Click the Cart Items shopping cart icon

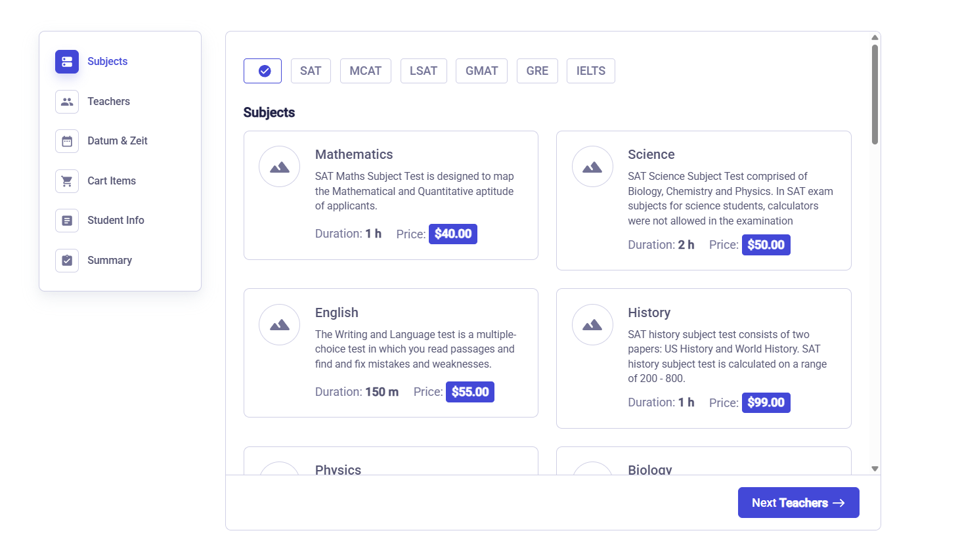[x=67, y=181]
